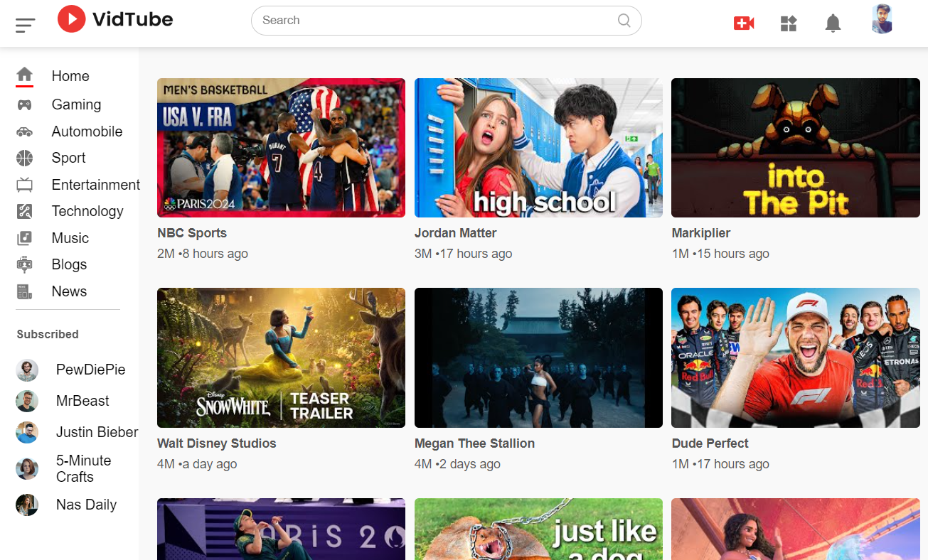Play the Dude Perfect F1 thumbnail
Image resolution: width=928 pixels, height=560 pixels.
pyautogui.click(x=796, y=357)
